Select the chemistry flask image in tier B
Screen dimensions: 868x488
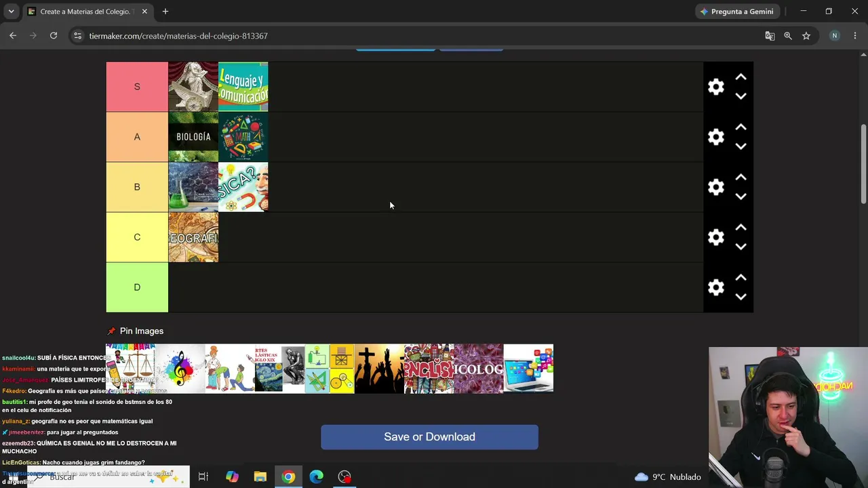pos(193,187)
